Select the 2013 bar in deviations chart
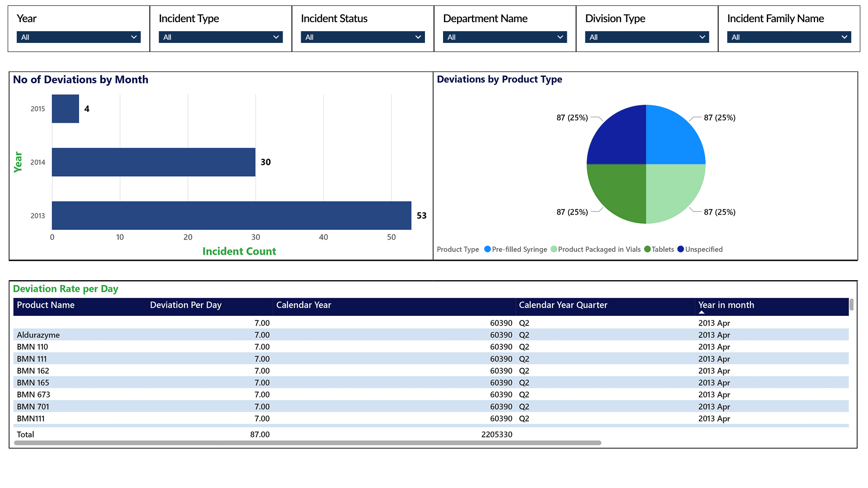This screenshot has width=868, height=488. [231, 216]
